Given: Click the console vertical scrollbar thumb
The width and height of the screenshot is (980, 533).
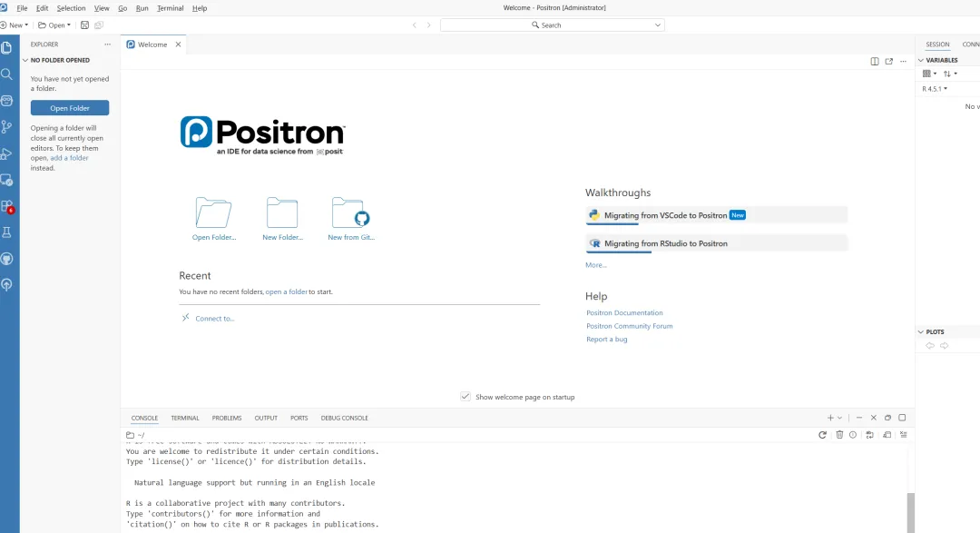Looking at the screenshot, I should (911, 512).
